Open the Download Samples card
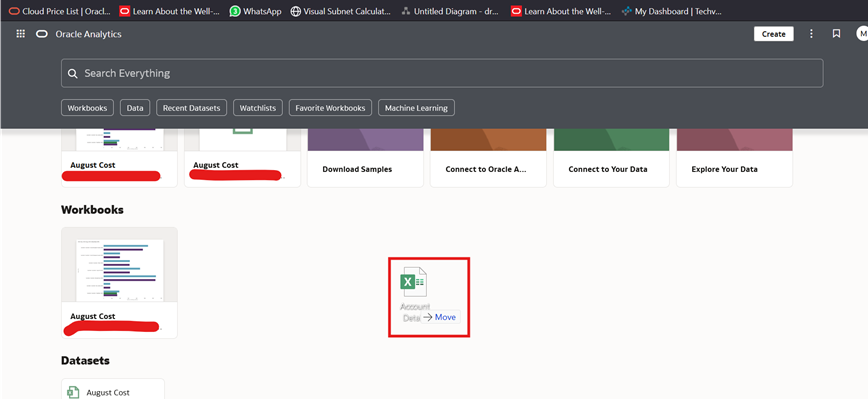This screenshot has height=399, width=868. click(365, 158)
